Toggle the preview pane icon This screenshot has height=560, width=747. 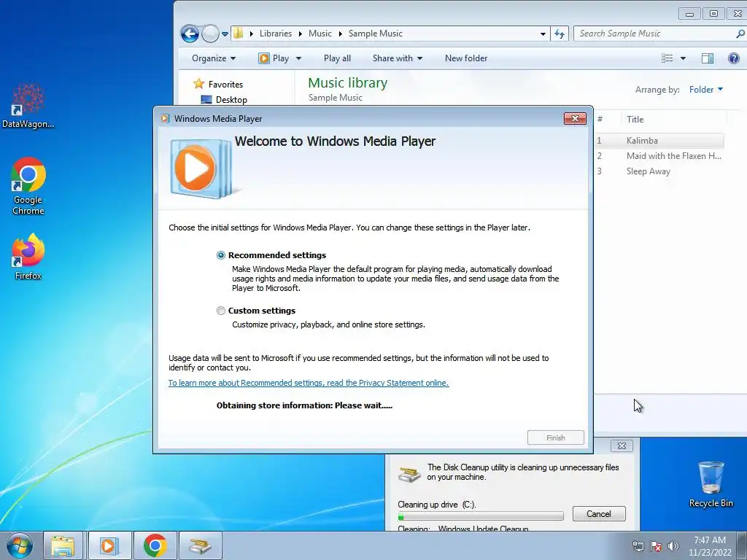click(708, 58)
